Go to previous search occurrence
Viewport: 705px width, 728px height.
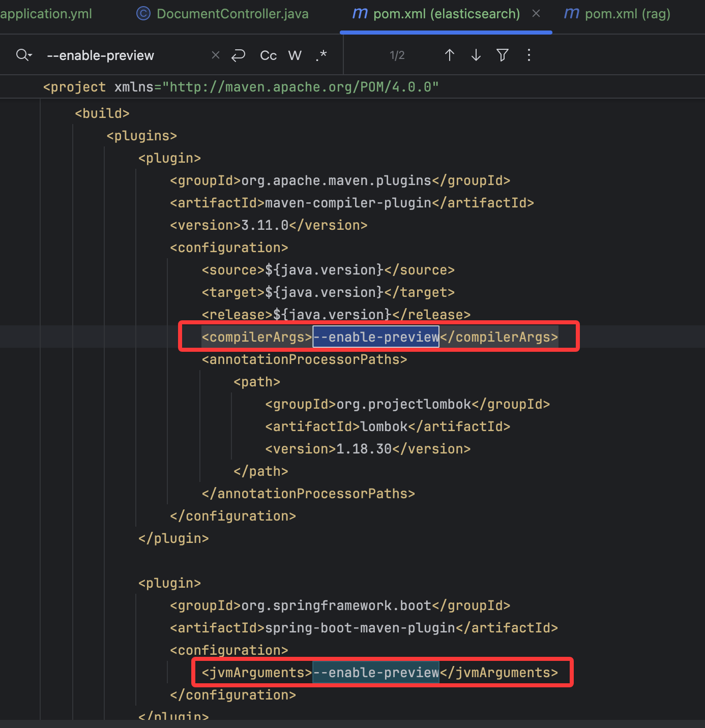point(450,55)
